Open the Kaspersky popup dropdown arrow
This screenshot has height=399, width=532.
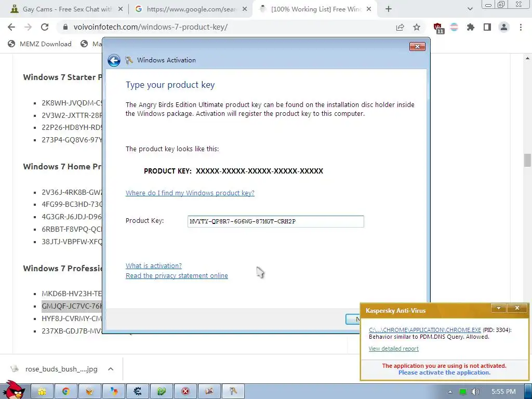click(x=499, y=308)
